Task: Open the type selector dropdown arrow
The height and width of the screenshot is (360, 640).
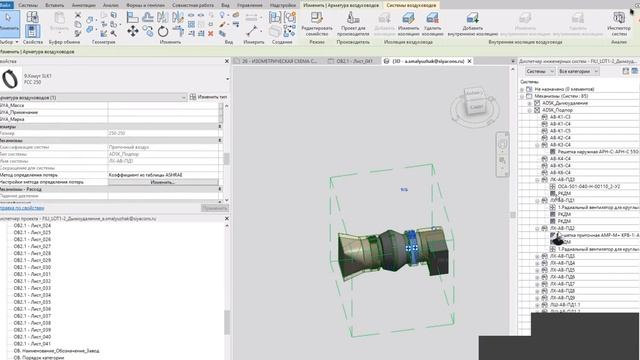Action: tap(227, 79)
